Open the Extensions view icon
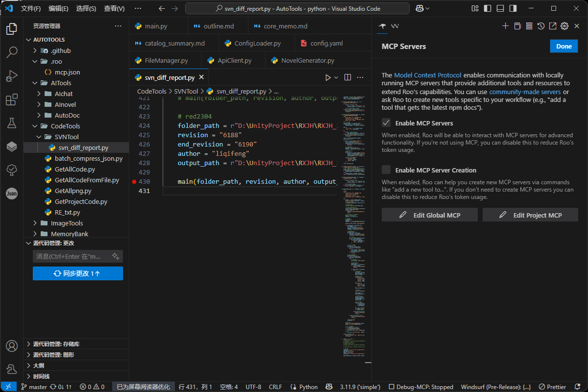 point(12,100)
